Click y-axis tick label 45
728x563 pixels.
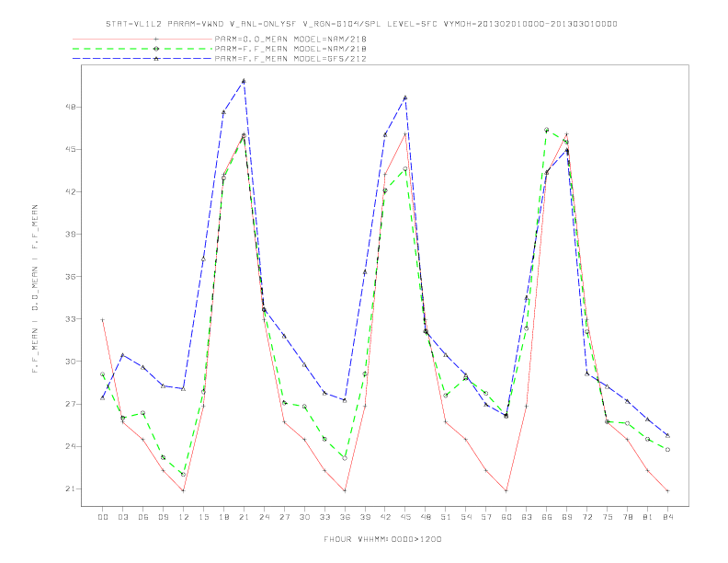[x=72, y=149]
